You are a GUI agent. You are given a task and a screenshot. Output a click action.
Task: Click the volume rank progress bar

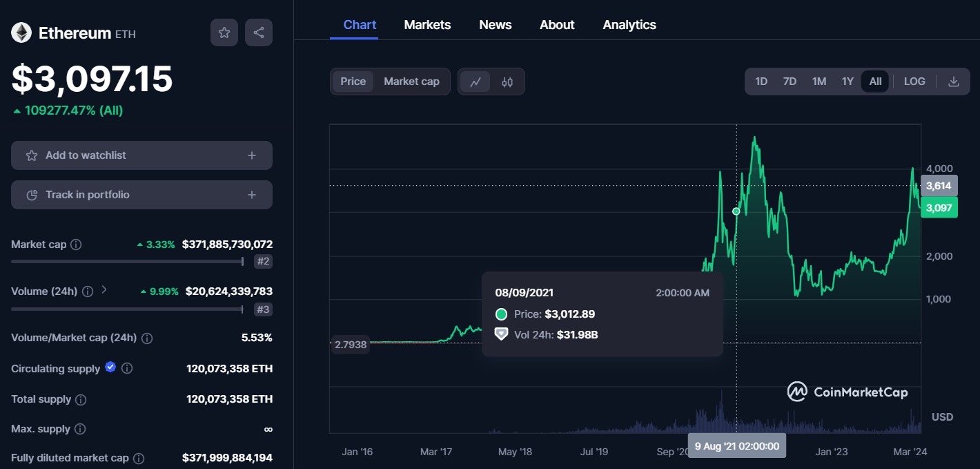tap(128, 309)
